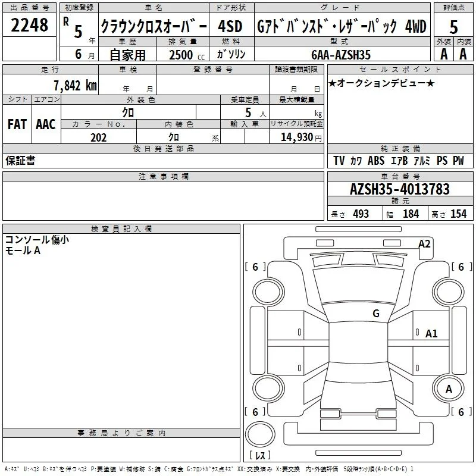
Task: Click the A2 damage mark on diagram
Action: pos(424,244)
